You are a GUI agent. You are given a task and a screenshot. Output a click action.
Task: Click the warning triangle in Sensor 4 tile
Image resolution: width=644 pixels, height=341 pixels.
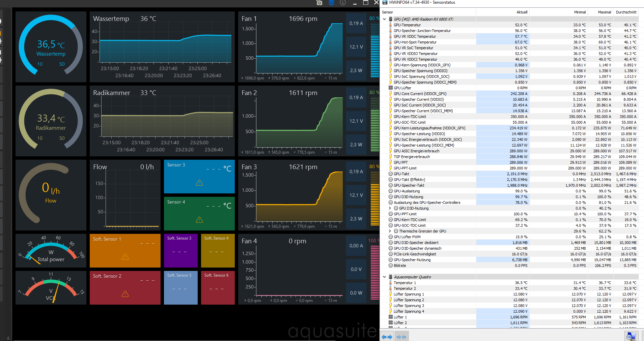[199, 220]
